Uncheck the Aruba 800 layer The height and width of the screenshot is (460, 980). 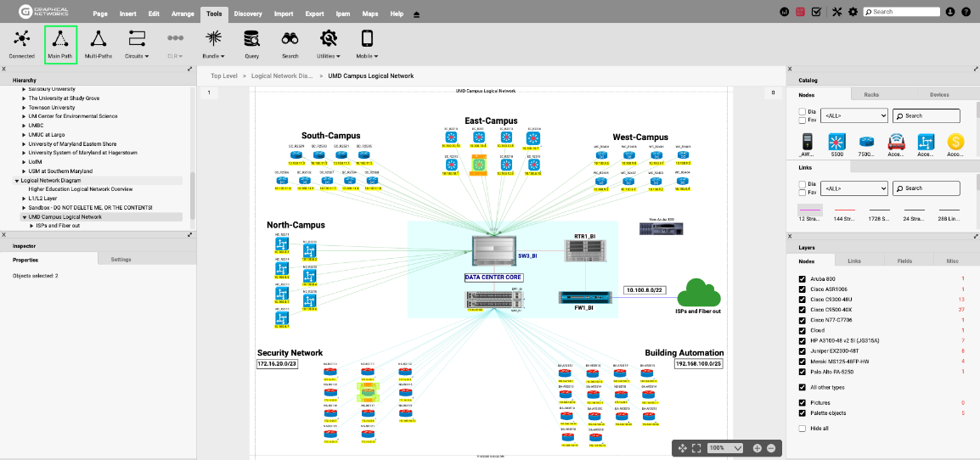(803, 278)
